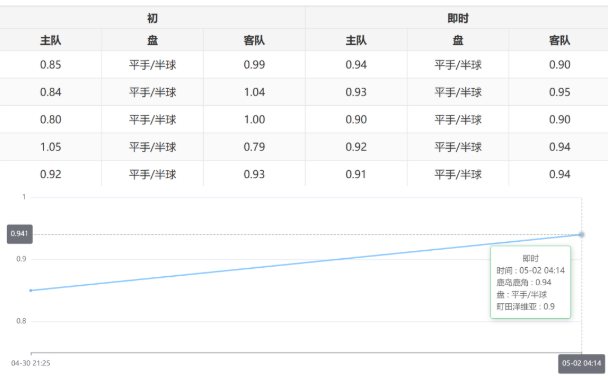Screen dimensions: 611x390
Task: Select the 盘 header under 初
Action: (152, 40)
